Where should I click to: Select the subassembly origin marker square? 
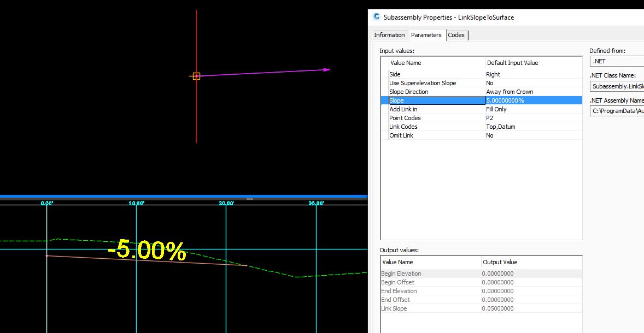click(x=196, y=76)
